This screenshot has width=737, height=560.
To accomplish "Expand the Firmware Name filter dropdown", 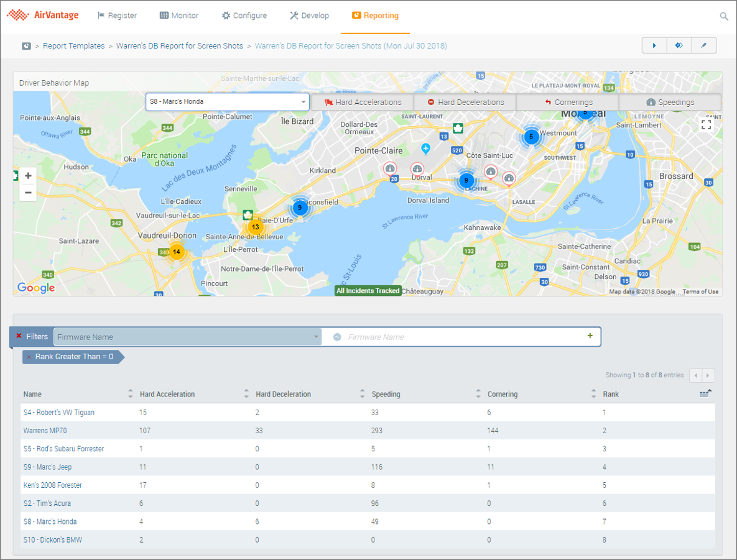I will click(316, 337).
